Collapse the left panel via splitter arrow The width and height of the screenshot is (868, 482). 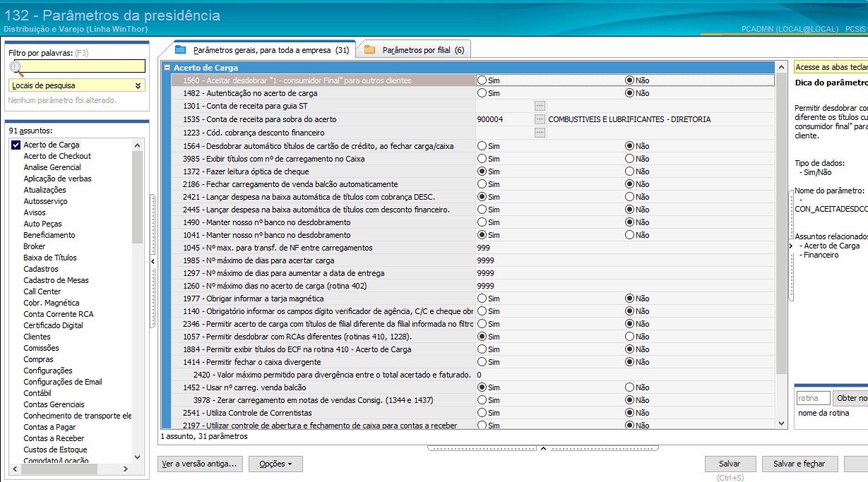(153, 261)
